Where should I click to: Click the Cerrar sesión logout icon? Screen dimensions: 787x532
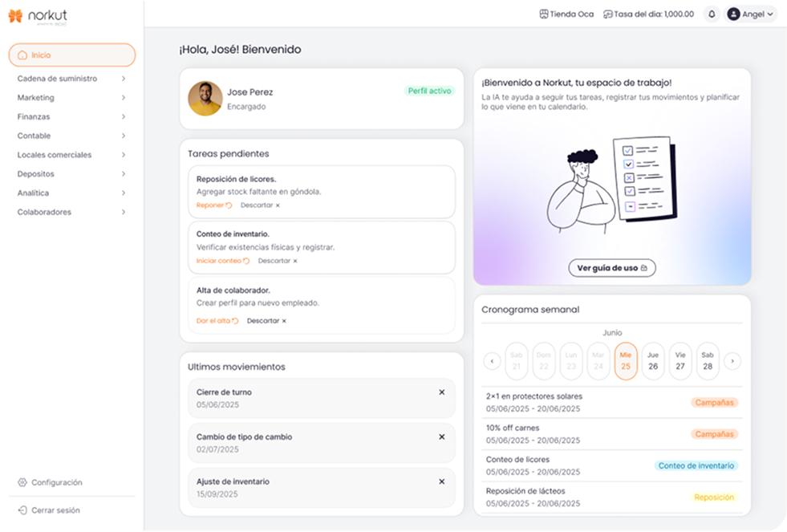tap(22, 510)
